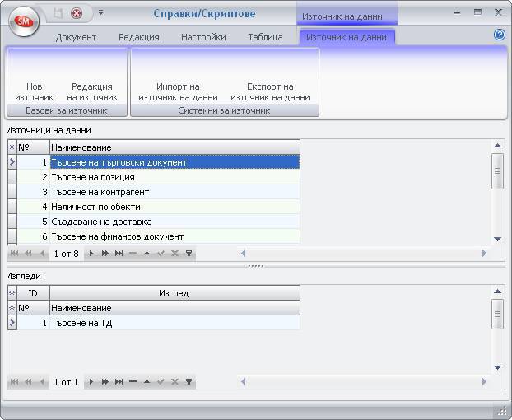Open the Настройки tab
This screenshot has width=512, height=420.
(203, 37)
